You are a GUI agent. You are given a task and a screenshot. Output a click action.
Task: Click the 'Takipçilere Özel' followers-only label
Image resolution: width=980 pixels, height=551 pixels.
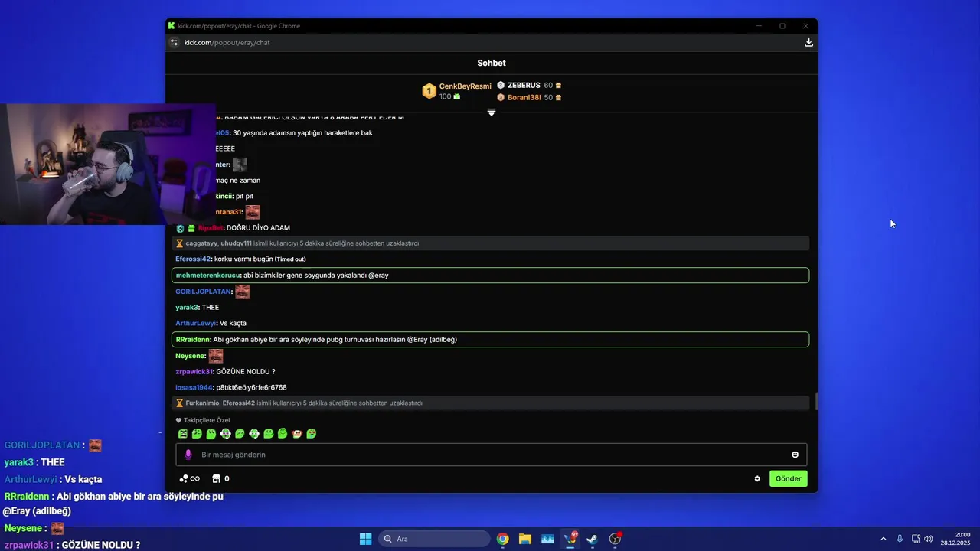[203, 420]
